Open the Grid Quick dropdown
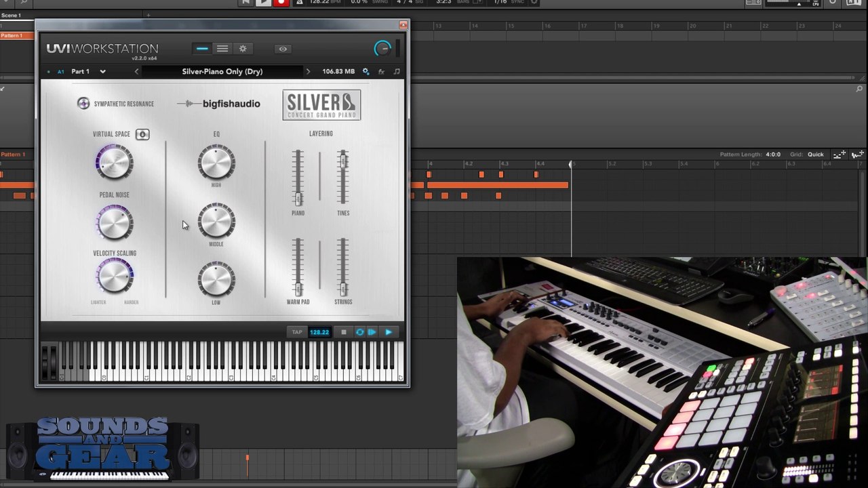This screenshot has height=488, width=868. click(816, 155)
